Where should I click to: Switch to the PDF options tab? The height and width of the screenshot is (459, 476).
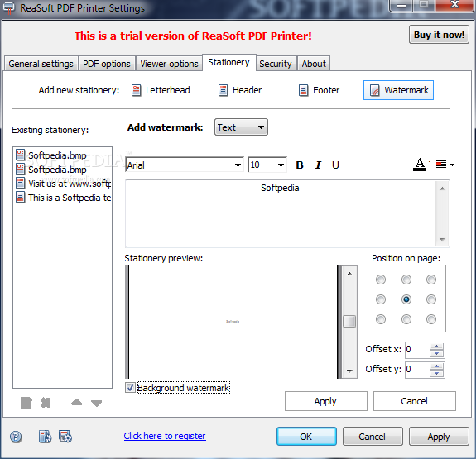click(107, 64)
